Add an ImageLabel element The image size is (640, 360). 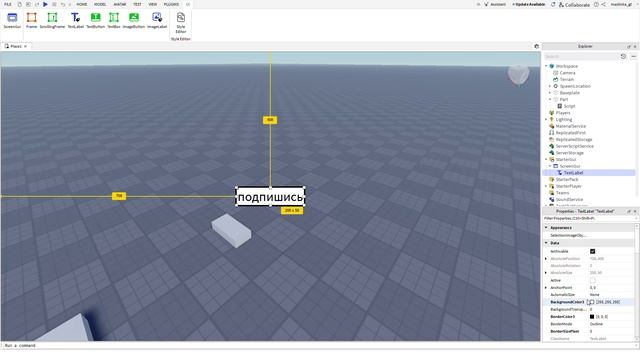[x=157, y=20]
